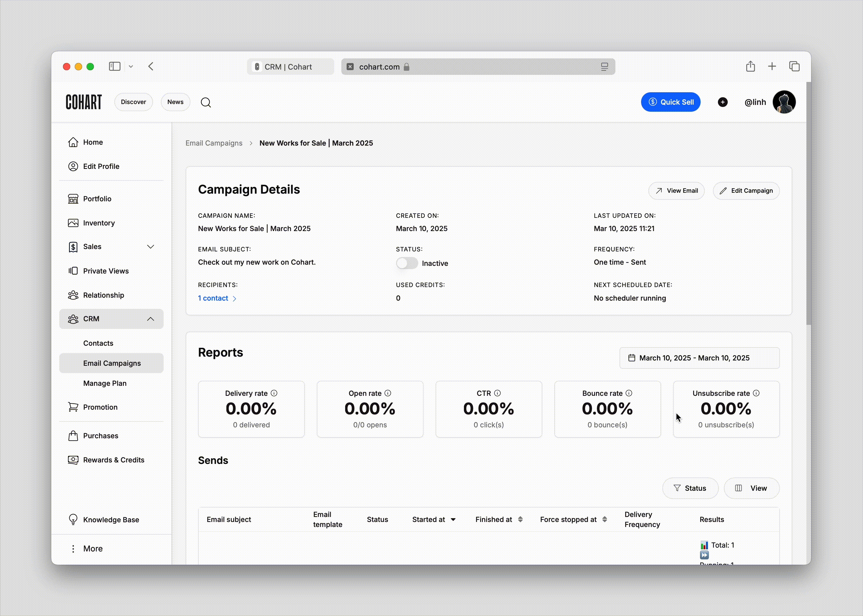863x616 pixels.
Task: Select the CRM | Cohart tab
Action: [291, 67]
